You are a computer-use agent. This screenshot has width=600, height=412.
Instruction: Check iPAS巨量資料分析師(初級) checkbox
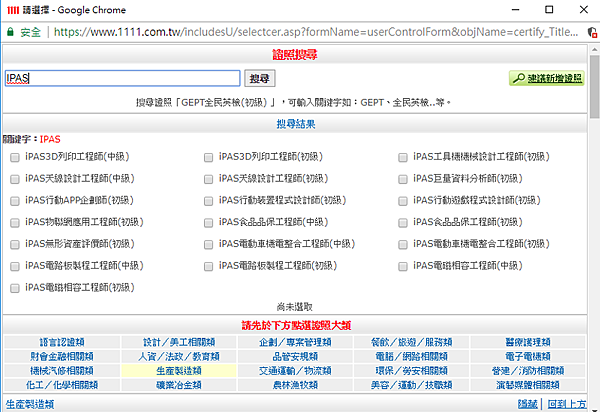(403, 179)
